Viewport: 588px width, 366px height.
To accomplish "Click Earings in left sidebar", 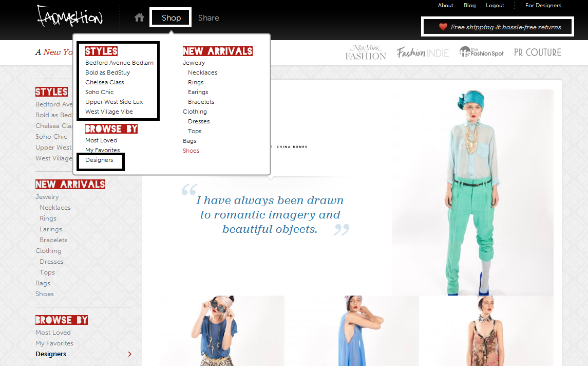I will click(51, 229).
